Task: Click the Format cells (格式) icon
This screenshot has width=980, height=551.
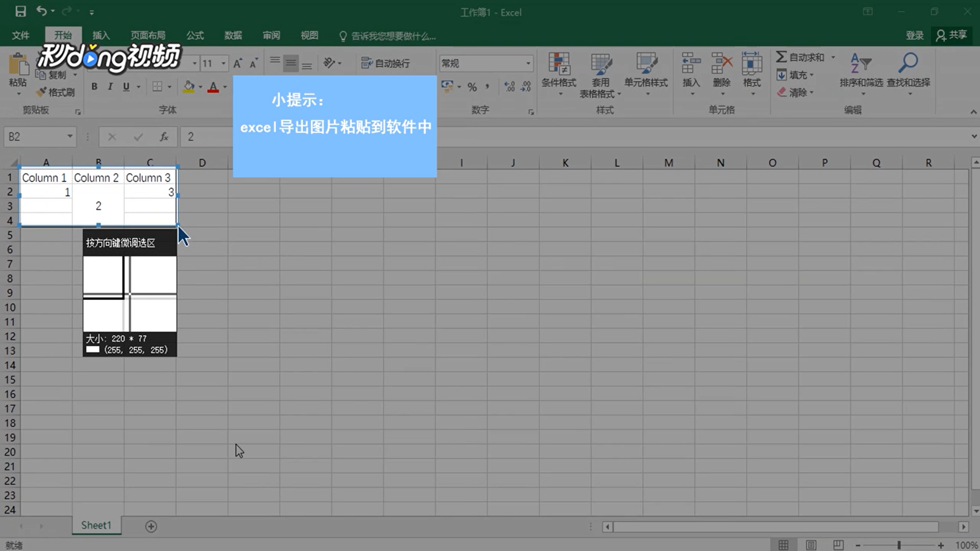Action: pos(752,63)
